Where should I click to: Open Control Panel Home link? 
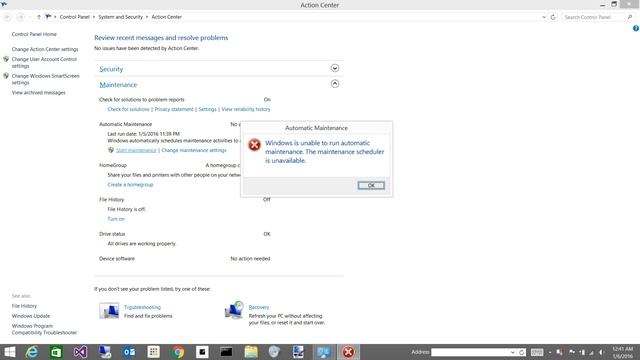pos(34,34)
